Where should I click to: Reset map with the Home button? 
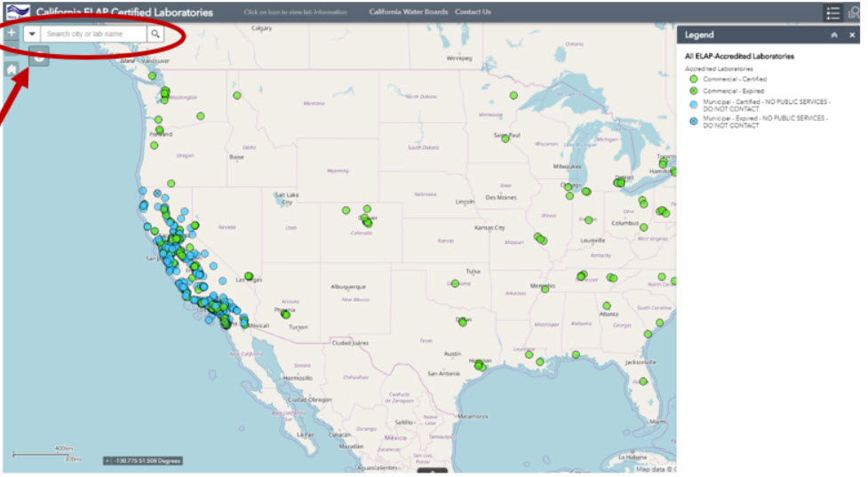pyautogui.click(x=11, y=69)
